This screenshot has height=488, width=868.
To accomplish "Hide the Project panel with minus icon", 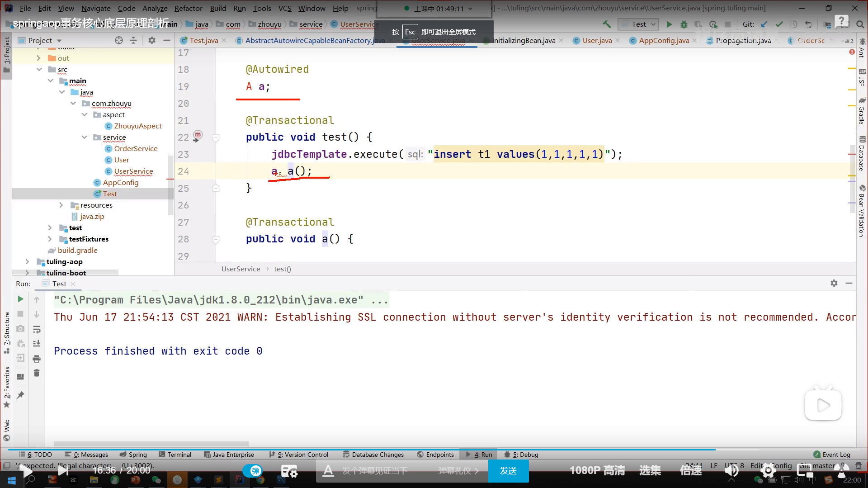I will click(166, 40).
